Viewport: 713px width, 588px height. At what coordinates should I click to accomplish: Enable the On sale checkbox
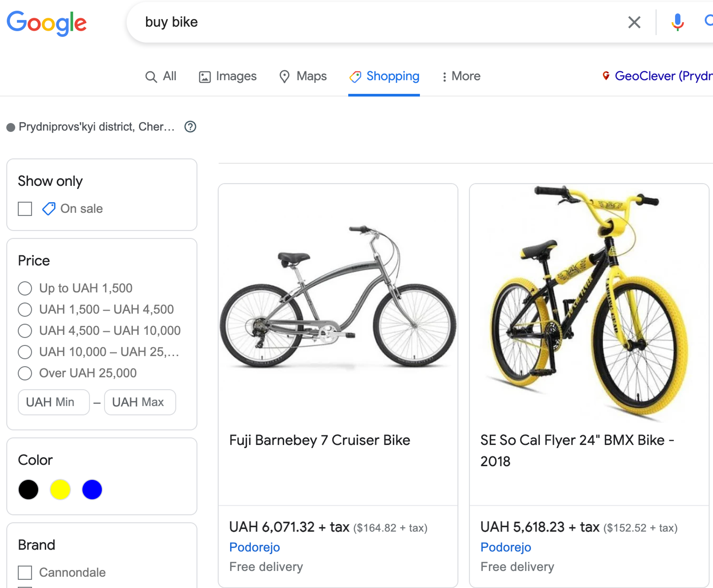25,209
